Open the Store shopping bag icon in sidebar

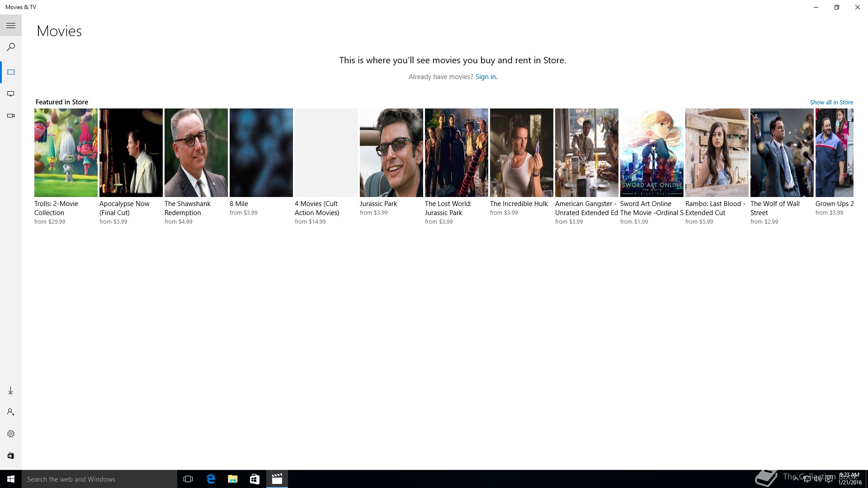click(x=11, y=455)
